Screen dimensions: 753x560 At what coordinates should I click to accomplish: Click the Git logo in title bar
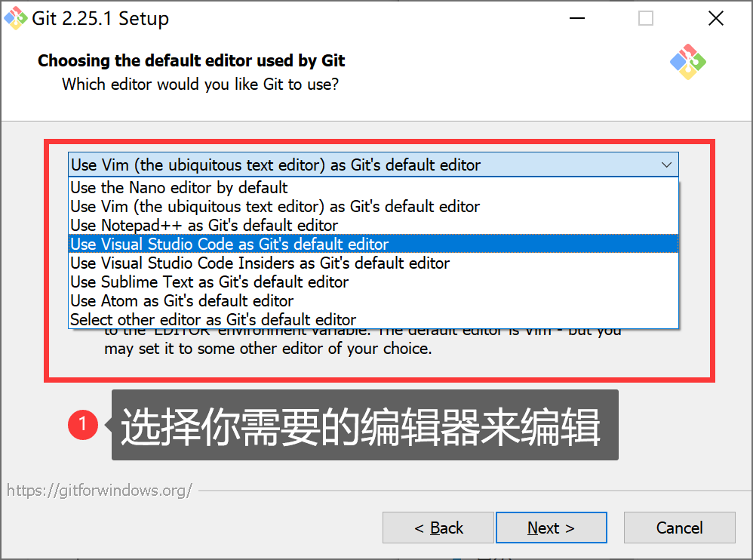point(15,18)
